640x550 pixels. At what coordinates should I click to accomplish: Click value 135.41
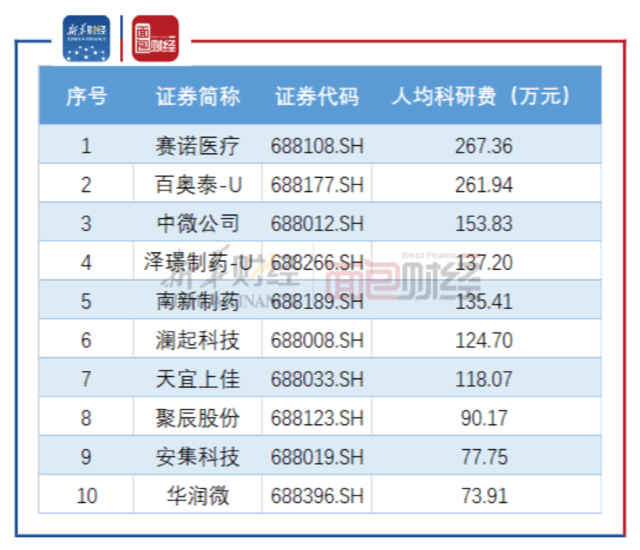[x=484, y=302]
